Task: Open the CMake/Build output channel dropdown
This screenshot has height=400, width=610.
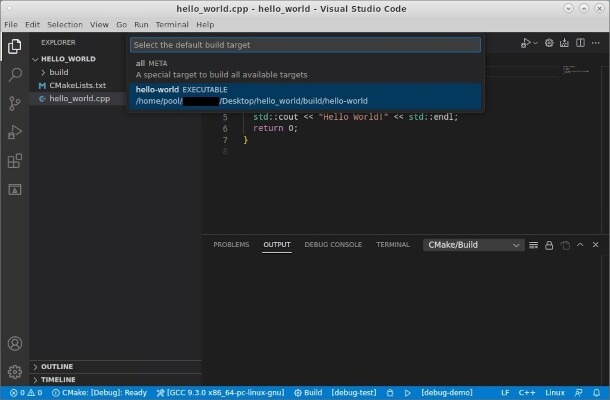Action: click(473, 245)
